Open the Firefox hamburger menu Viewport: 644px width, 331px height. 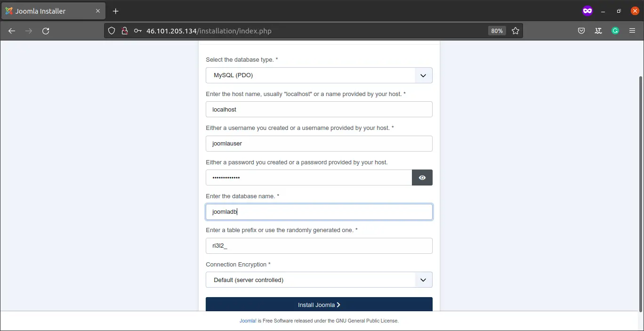[632, 31]
